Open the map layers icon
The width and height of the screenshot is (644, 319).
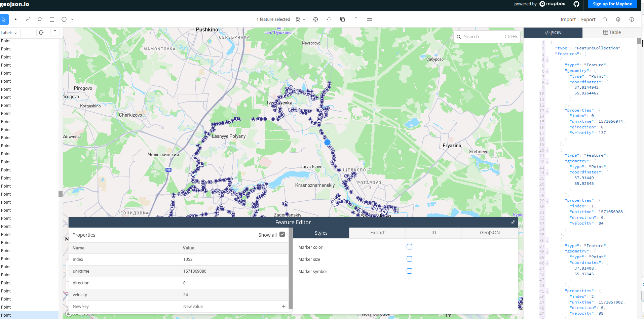618,19
